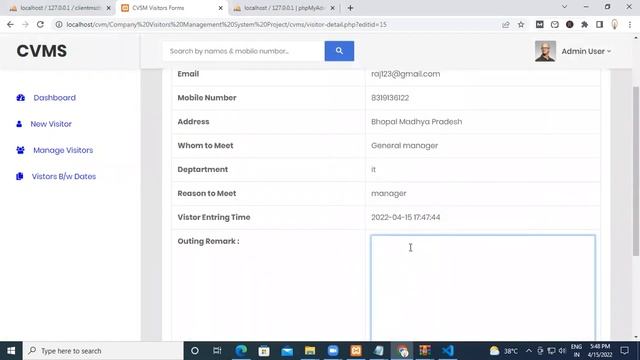Open Cortana circle on taskbar
640x360 pixels.
[x=195, y=351]
